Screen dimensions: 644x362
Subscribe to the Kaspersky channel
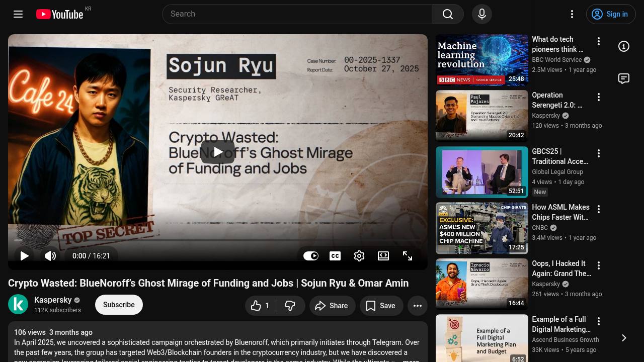[119, 305]
